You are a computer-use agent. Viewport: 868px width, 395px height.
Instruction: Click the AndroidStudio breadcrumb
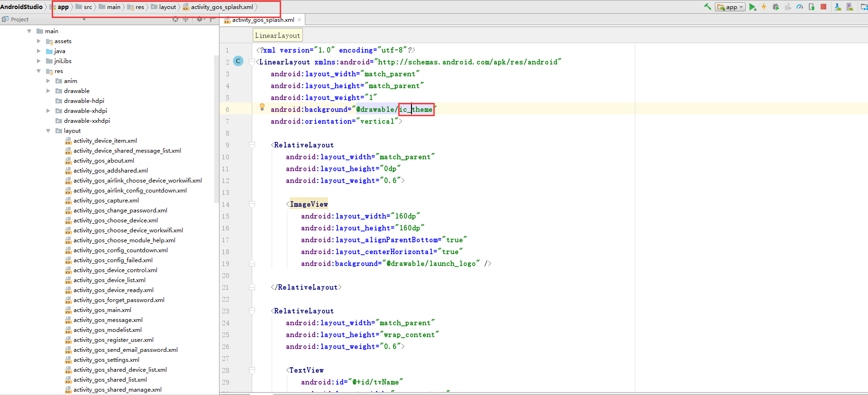[x=21, y=7]
